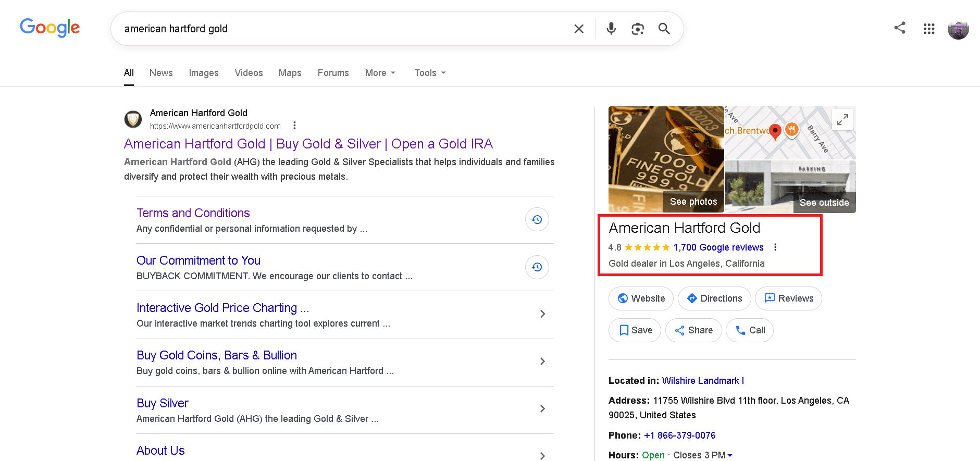Select the All results tab
980x461 pixels.
coord(129,73)
